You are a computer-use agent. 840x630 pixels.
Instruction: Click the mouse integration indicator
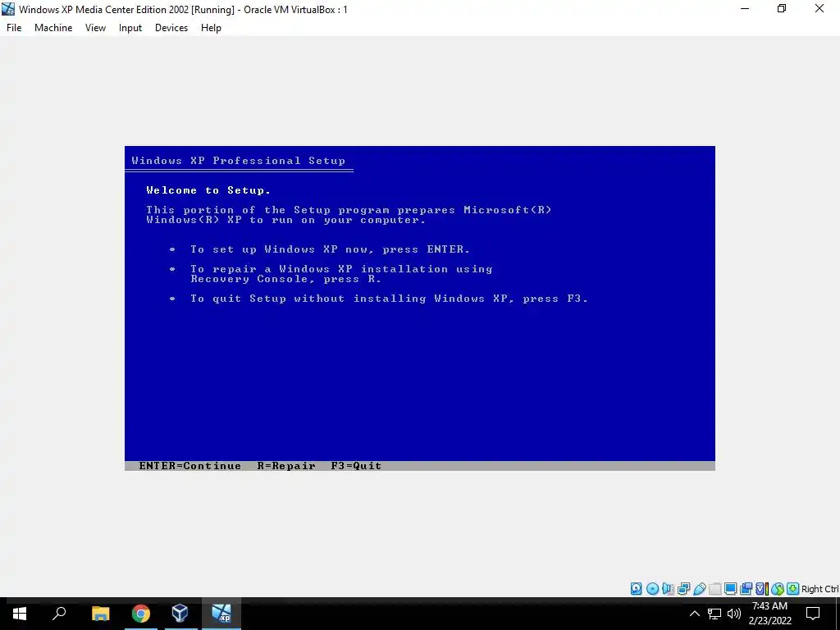tap(778, 589)
